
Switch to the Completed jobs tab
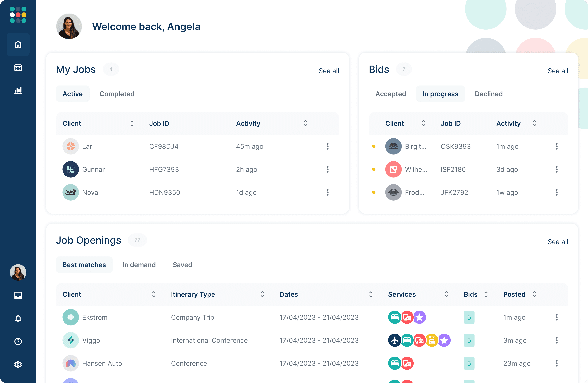117,94
